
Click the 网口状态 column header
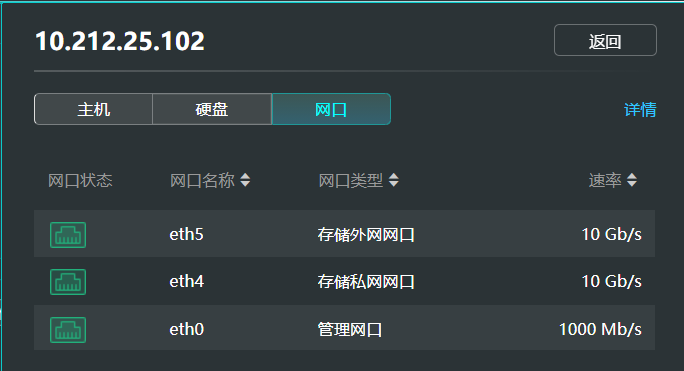(80, 180)
